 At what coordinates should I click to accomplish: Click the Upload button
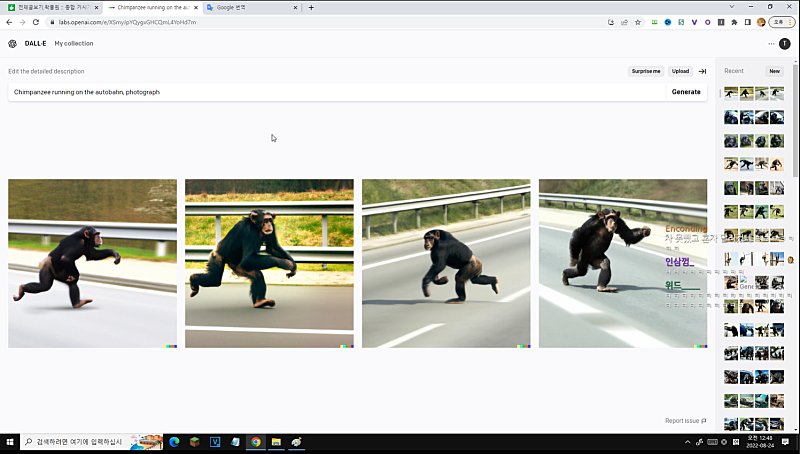(680, 71)
